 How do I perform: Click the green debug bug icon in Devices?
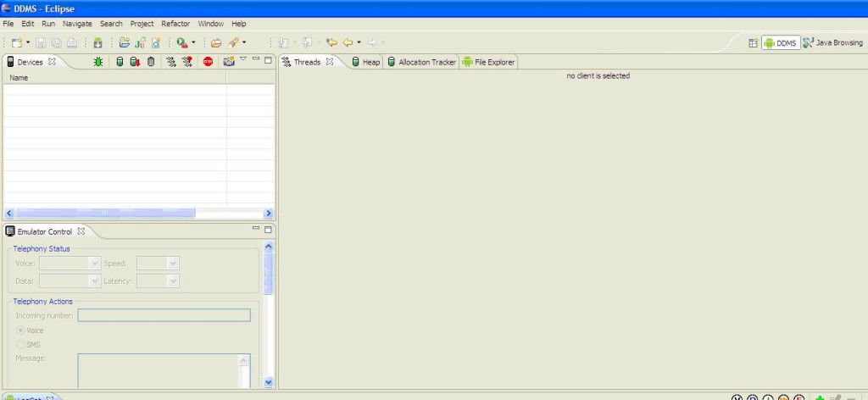(x=99, y=62)
